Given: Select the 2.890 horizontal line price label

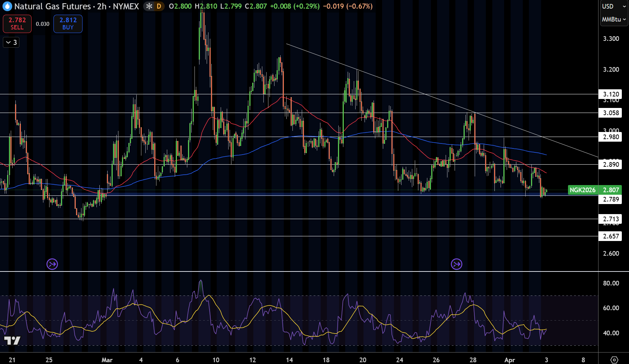Looking at the screenshot, I should 610,165.
